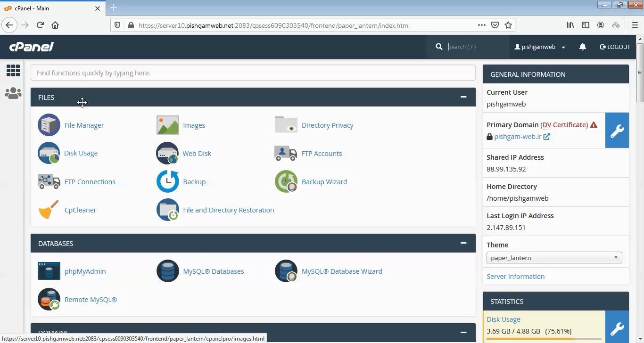Select the Backup Wizard icon

pos(286,181)
